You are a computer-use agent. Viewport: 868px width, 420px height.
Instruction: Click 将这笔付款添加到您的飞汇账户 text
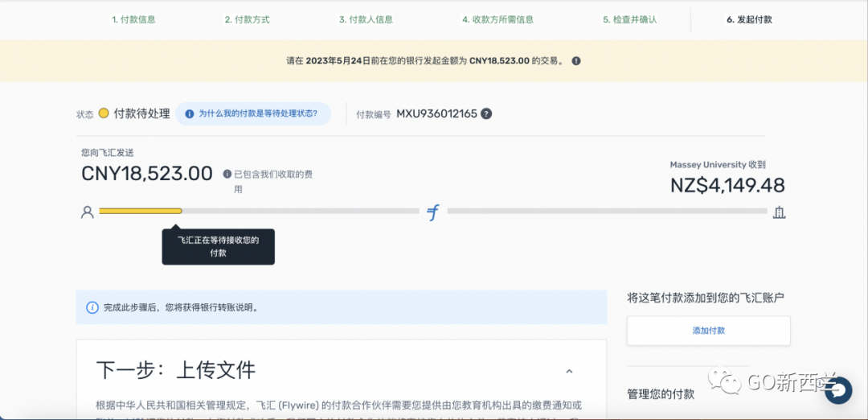tap(706, 298)
